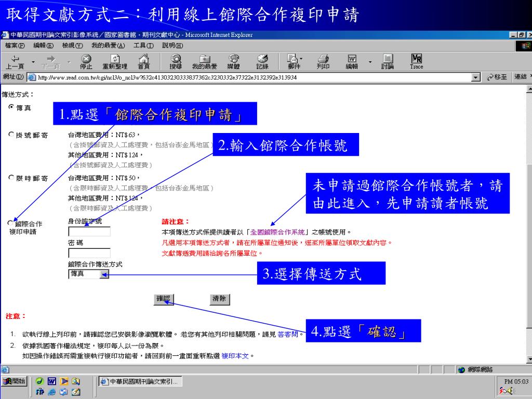Open the 記錄 history toolbar icon

click(262, 62)
